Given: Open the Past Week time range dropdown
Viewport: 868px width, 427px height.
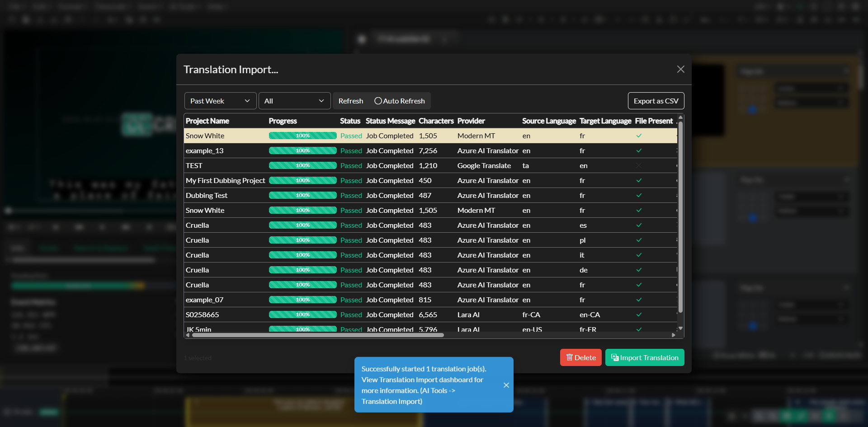Looking at the screenshot, I should (x=220, y=101).
